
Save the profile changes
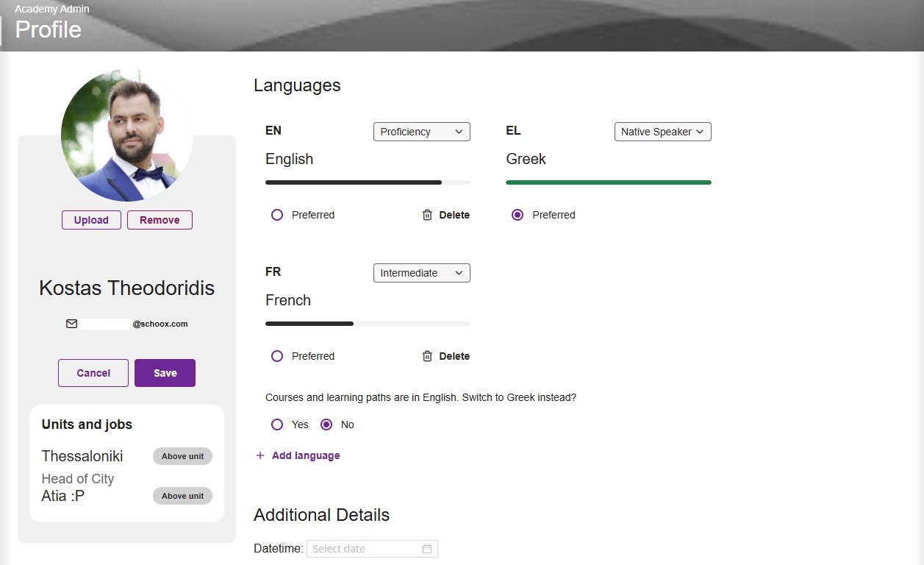[165, 373]
